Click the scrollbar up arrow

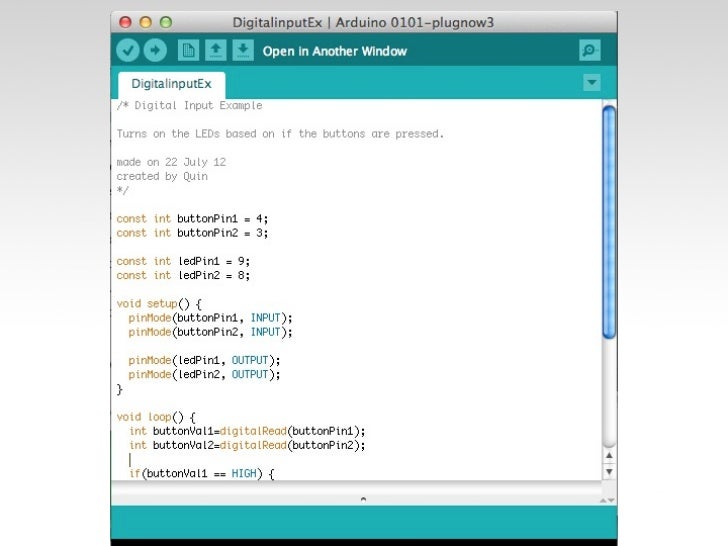pos(609,455)
